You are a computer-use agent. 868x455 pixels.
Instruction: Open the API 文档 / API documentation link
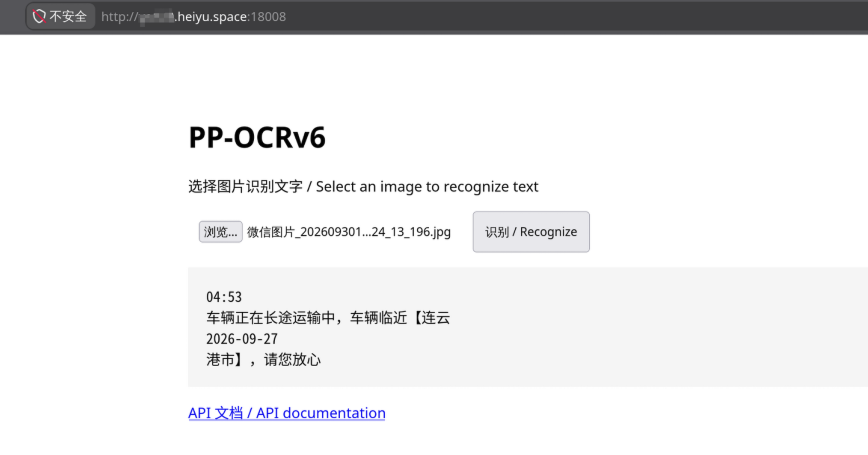287,413
